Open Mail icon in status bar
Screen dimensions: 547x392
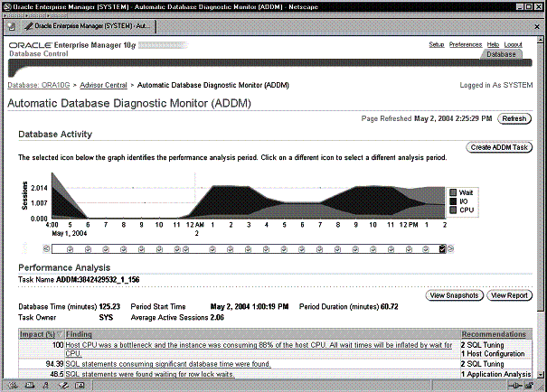(x=30, y=386)
